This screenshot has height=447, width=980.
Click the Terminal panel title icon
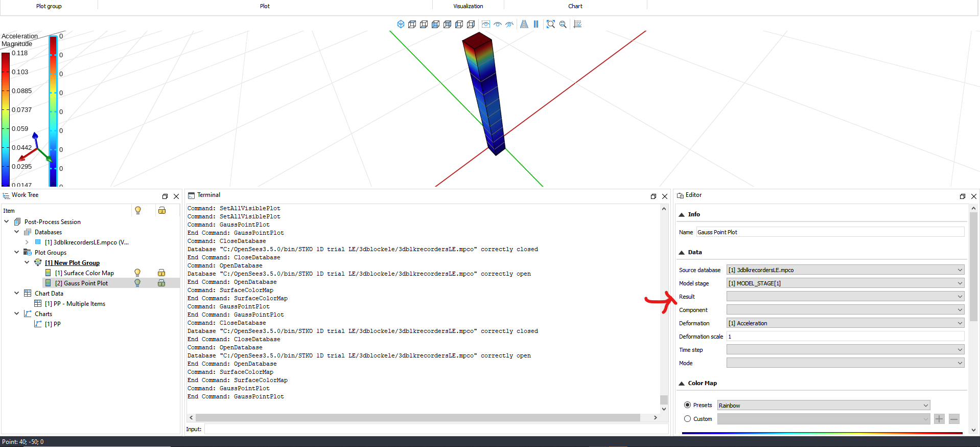[192, 195]
